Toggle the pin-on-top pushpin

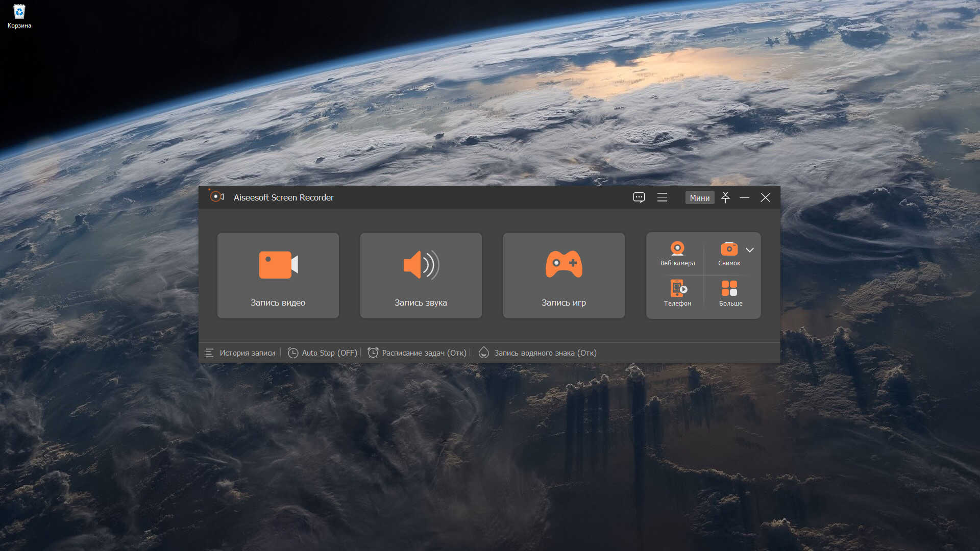point(725,197)
